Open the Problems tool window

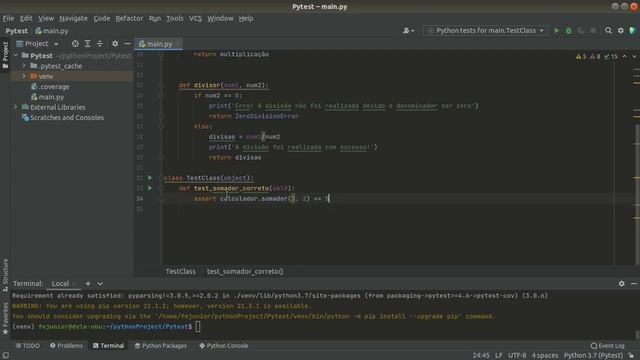pos(66,346)
